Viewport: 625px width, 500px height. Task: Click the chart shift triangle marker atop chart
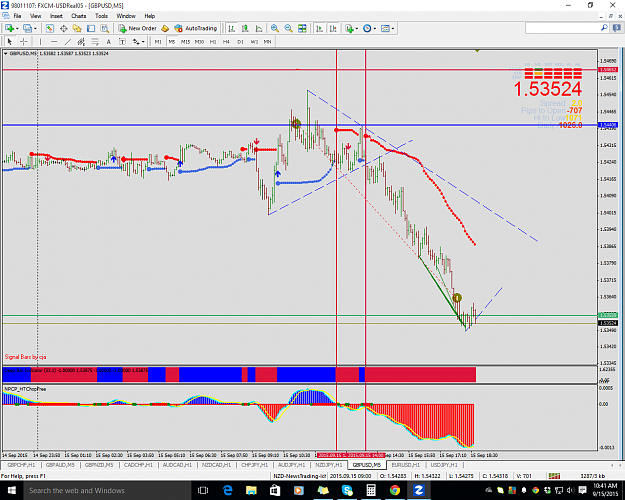point(477,51)
